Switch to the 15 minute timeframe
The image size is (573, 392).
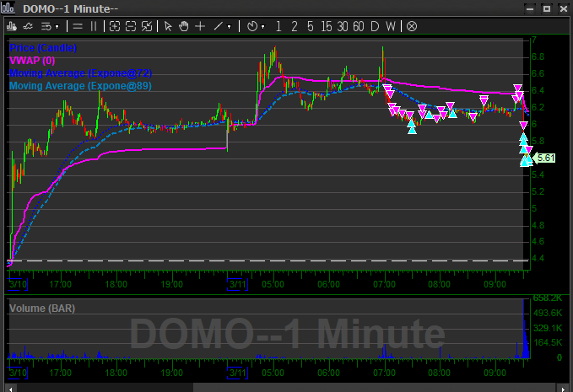click(x=327, y=26)
